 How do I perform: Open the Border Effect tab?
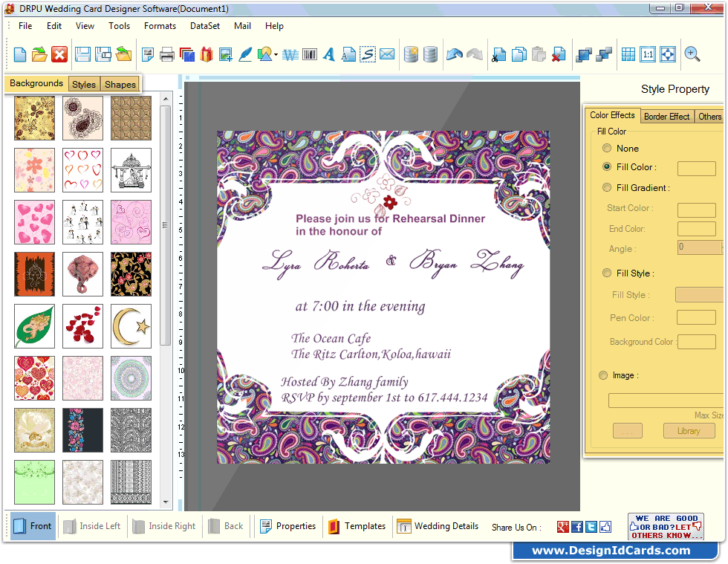point(667,117)
